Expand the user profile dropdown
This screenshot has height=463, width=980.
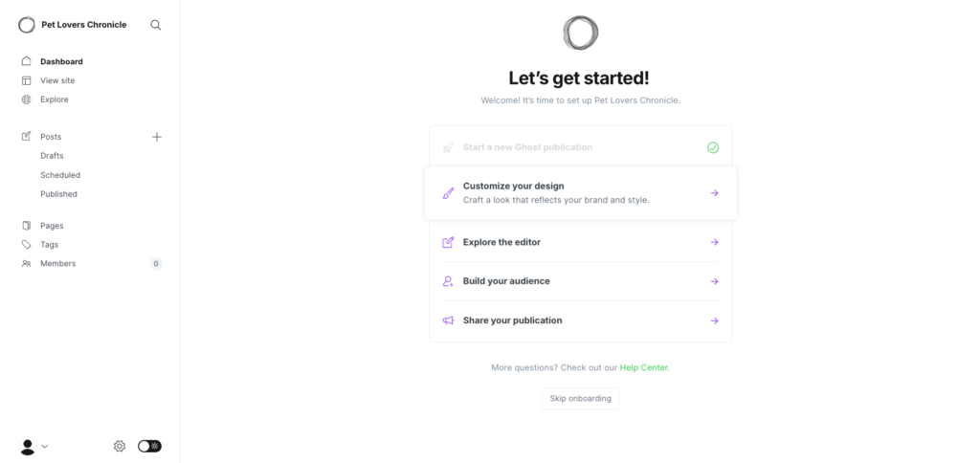coord(34,446)
